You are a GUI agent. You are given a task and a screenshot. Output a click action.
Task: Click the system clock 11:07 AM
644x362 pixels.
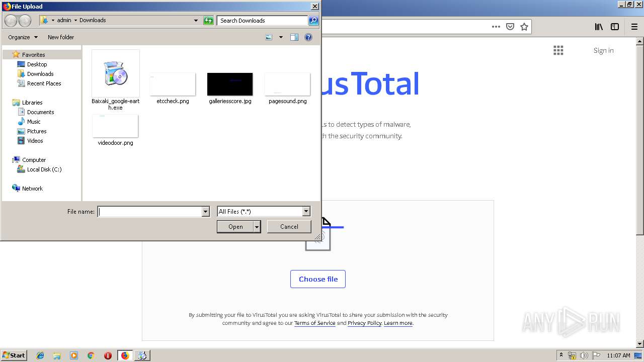[618, 355]
